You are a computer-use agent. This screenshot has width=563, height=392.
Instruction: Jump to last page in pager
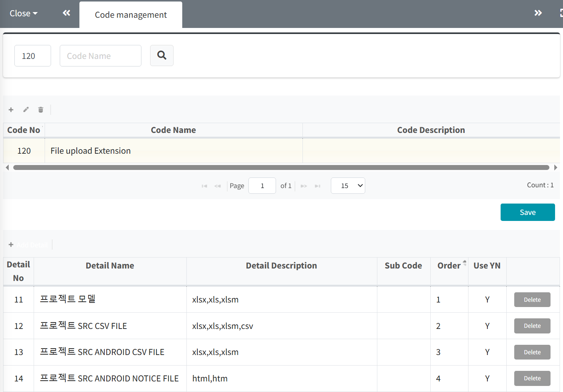(318, 186)
